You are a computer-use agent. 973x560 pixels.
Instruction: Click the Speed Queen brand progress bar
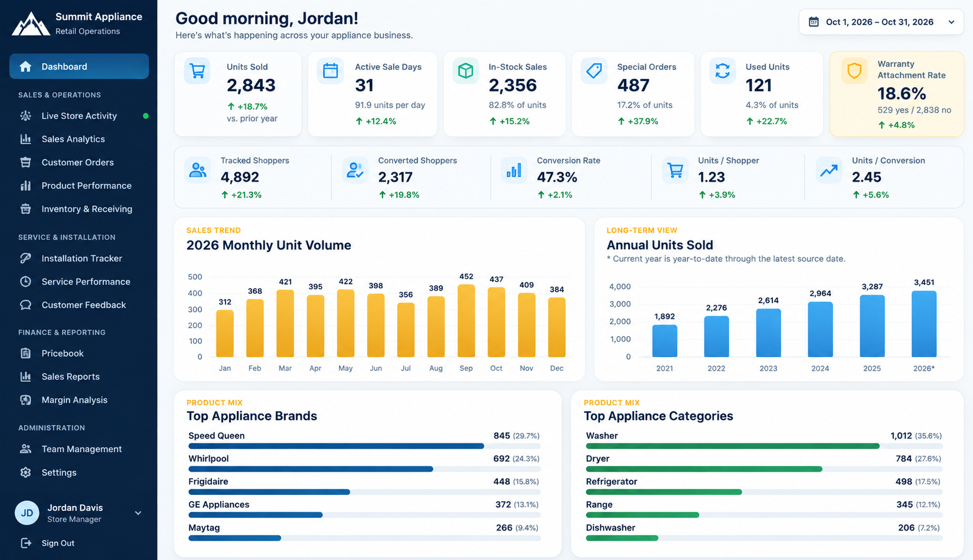point(364,446)
